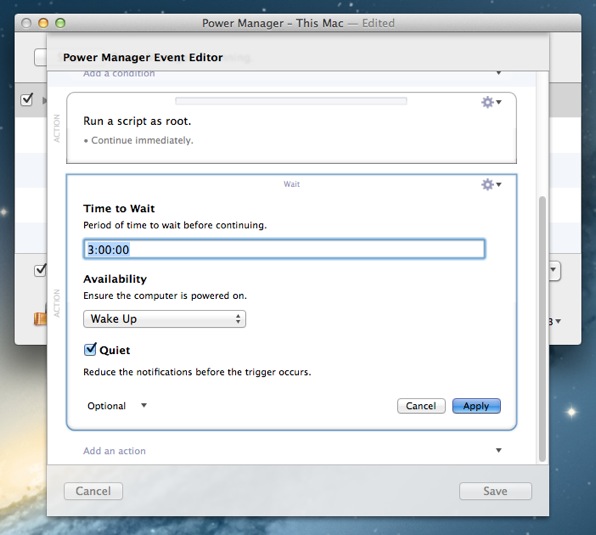Open the small arrow menu at bottom right of background window
Image resolution: width=596 pixels, height=535 pixels.
coord(558,321)
